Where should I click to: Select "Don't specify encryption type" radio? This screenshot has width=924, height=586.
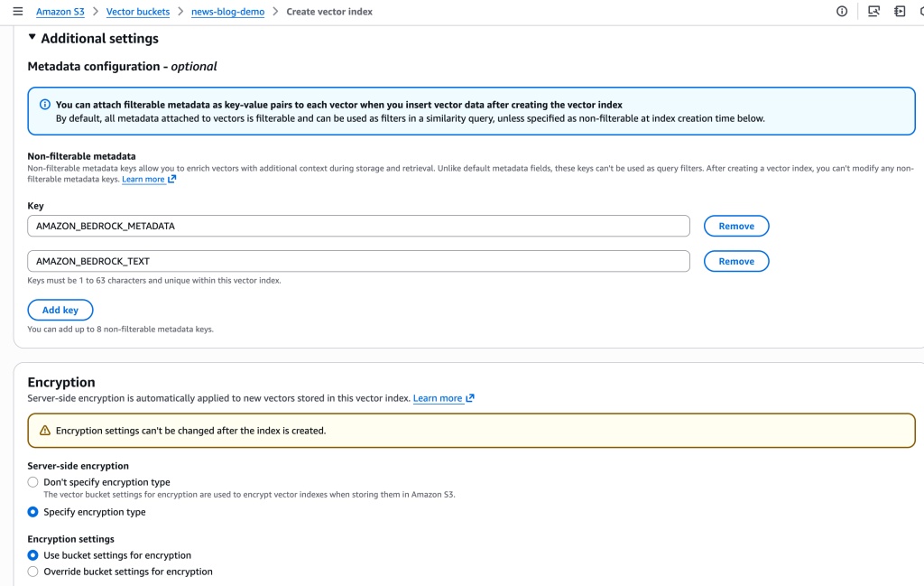click(x=33, y=482)
